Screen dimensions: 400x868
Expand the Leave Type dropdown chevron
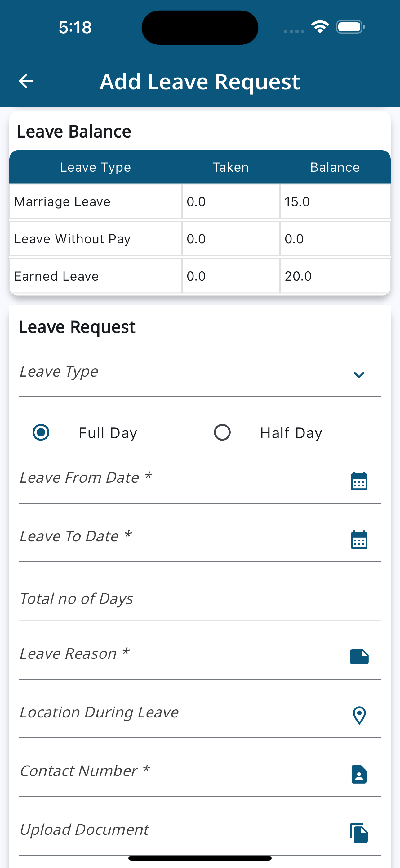(359, 375)
